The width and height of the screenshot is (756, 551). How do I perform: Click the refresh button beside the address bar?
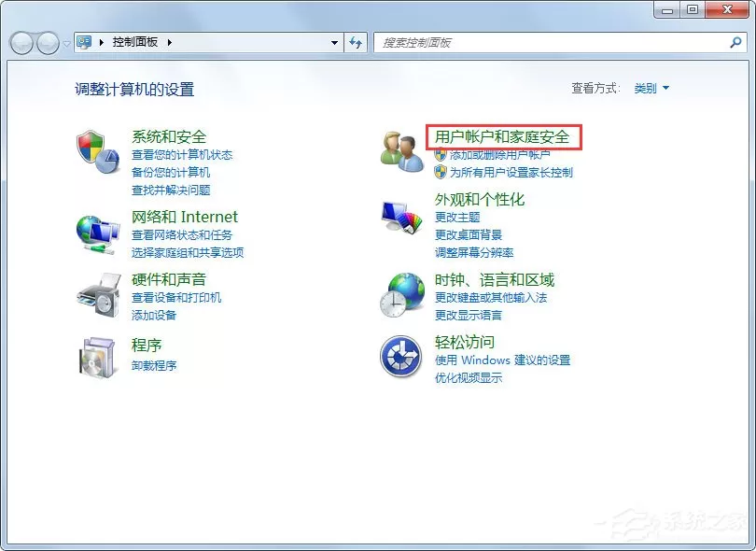356,42
